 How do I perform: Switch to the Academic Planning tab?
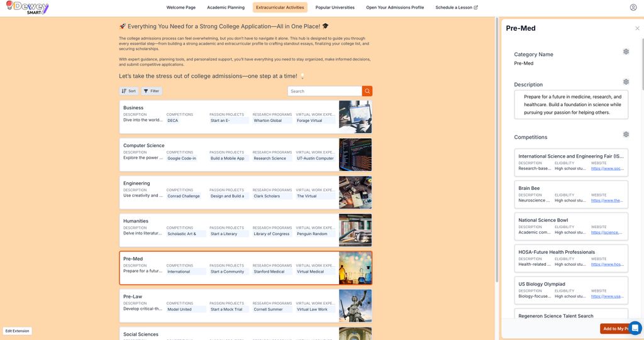(226, 8)
